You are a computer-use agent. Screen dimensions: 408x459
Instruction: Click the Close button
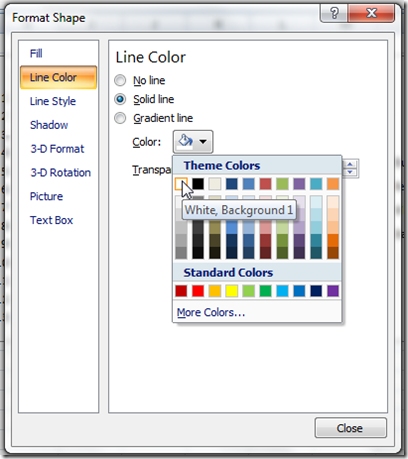coord(351,428)
